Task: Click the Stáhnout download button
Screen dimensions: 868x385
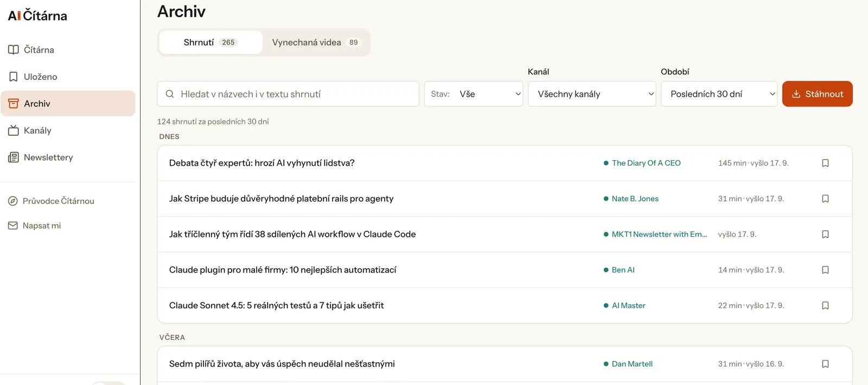Action: 818,94
